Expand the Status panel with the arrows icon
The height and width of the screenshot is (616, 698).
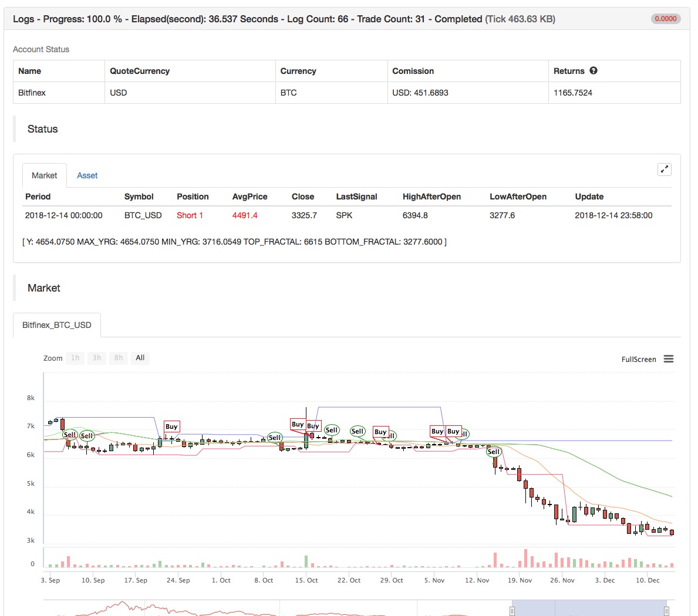[x=664, y=170]
